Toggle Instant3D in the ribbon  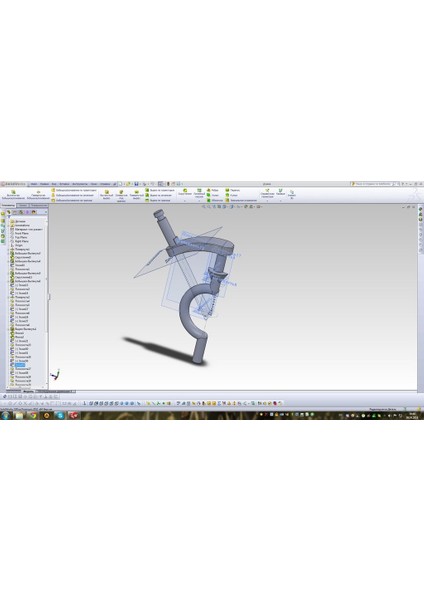(x=292, y=194)
